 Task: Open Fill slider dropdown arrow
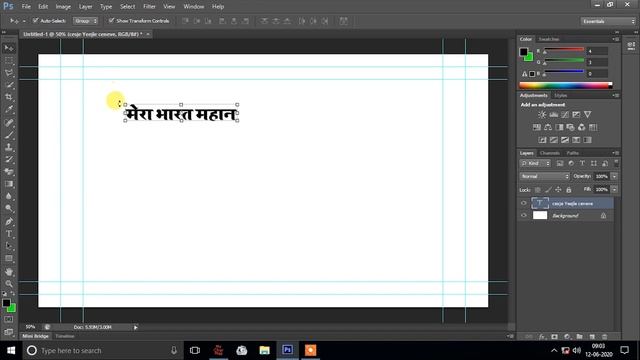614,189
